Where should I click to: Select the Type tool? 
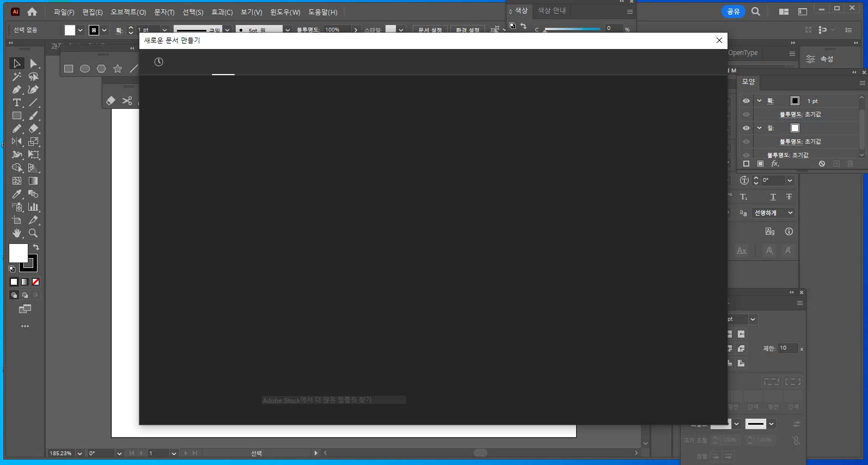tap(16, 103)
